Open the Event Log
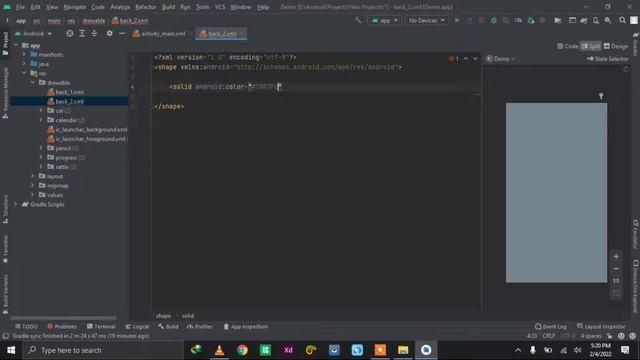640x360 pixels. [551, 327]
